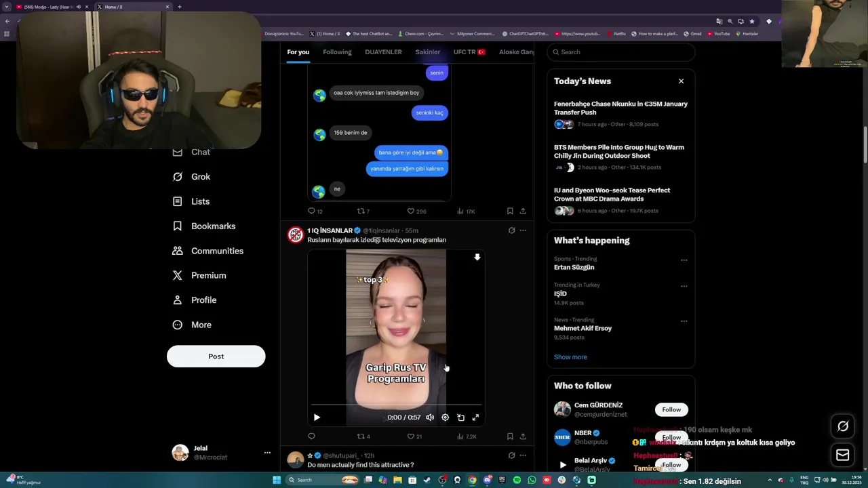Open the UFC TR tab
The height and width of the screenshot is (488, 868).
point(469,52)
